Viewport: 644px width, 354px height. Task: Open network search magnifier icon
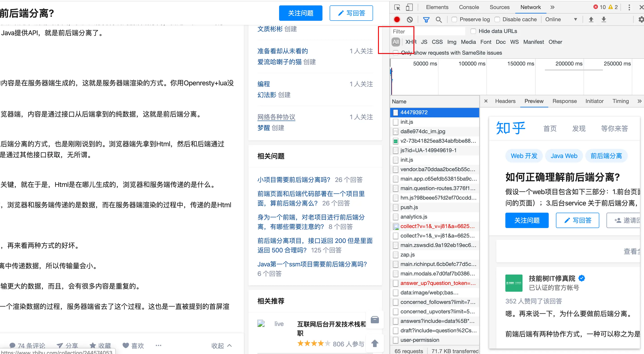(x=439, y=19)
